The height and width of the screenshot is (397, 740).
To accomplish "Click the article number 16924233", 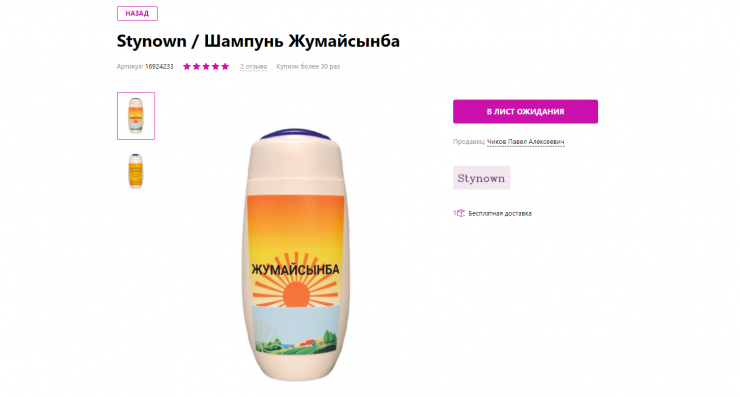I will click(x=159, y=67).
